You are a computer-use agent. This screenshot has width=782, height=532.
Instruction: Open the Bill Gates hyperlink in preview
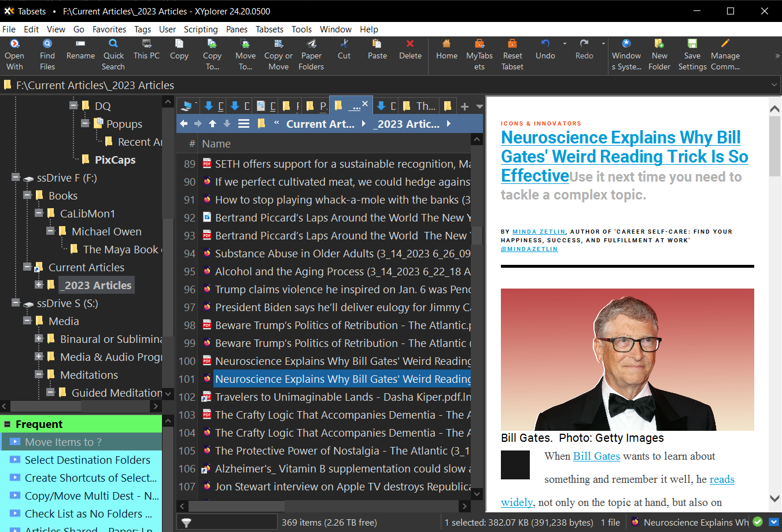click(596, 456)
